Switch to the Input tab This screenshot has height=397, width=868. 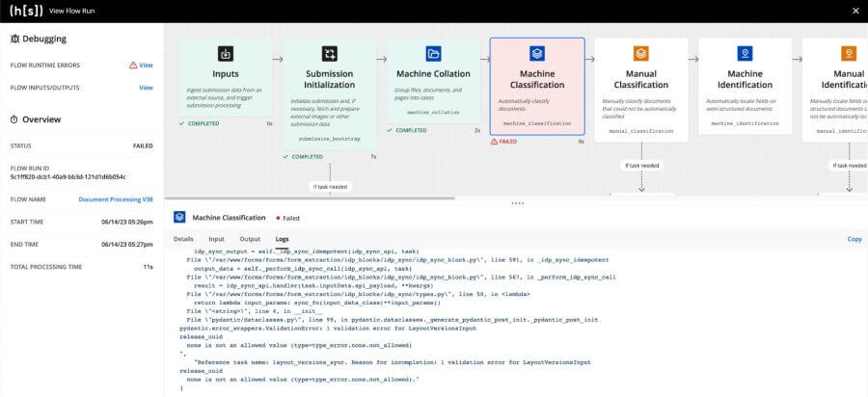216,239
